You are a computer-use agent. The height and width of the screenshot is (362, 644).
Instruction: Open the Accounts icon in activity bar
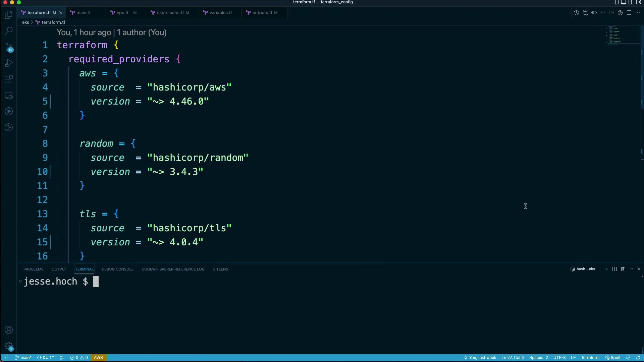click(9, 330)
